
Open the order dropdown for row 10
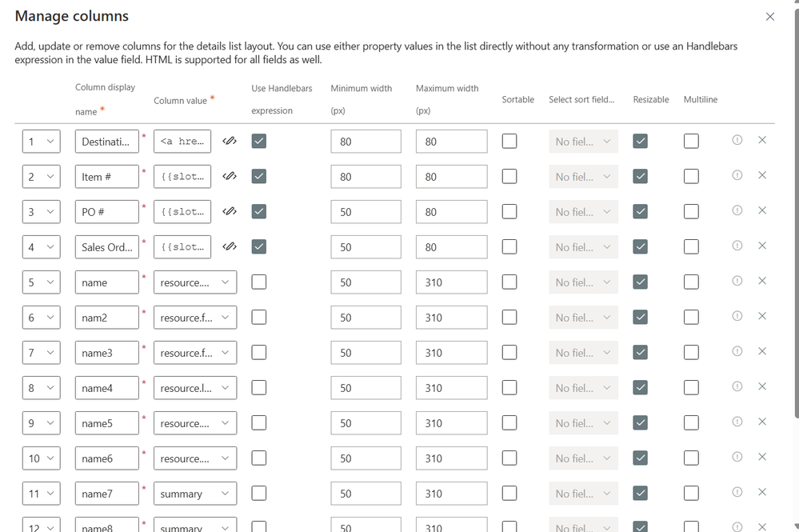(42, 458)
